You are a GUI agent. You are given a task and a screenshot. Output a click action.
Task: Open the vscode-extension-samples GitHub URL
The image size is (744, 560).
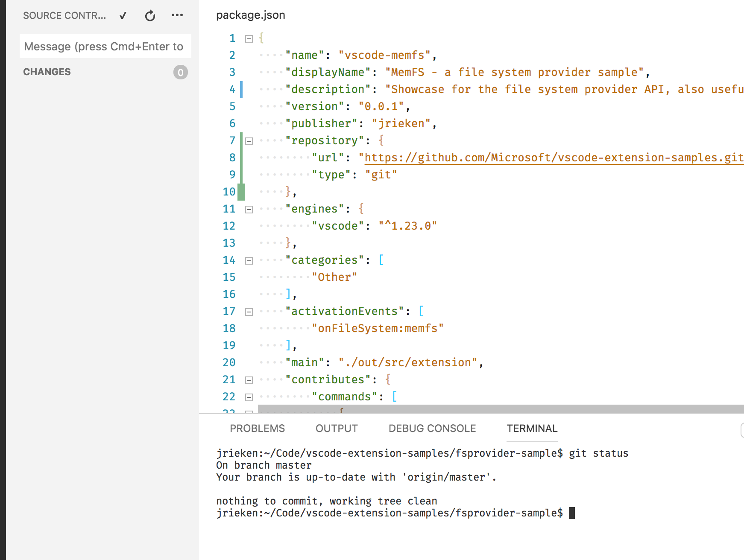point(551,157)
